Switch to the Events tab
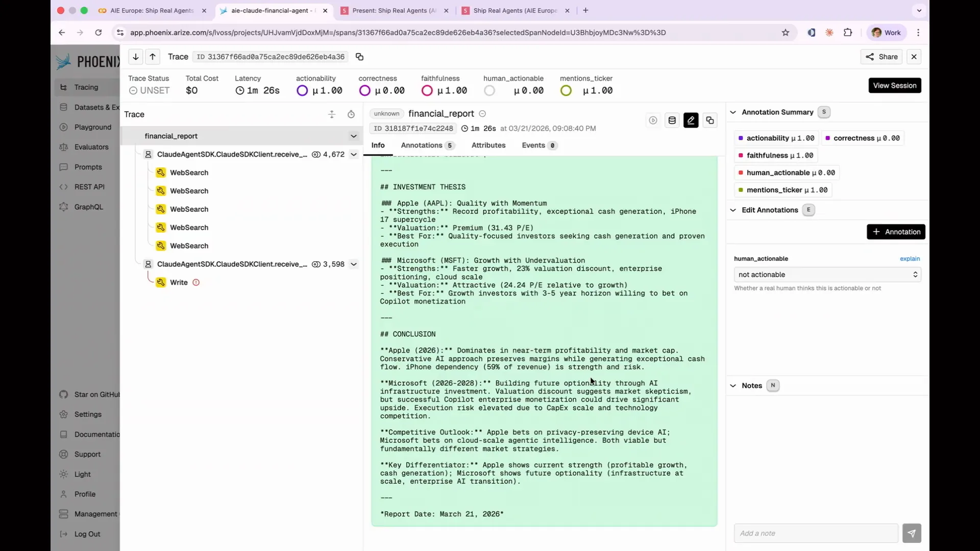980x551 pixels. point(540,145)
